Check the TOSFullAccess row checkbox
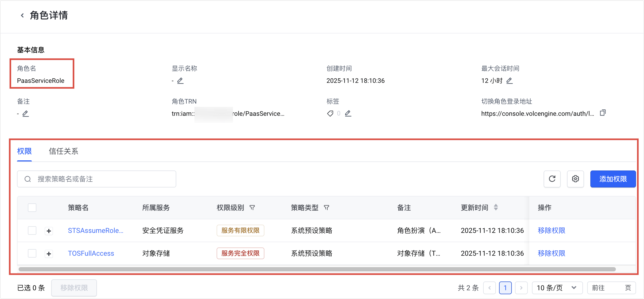 pyautogui.click(x=32, y=253)
